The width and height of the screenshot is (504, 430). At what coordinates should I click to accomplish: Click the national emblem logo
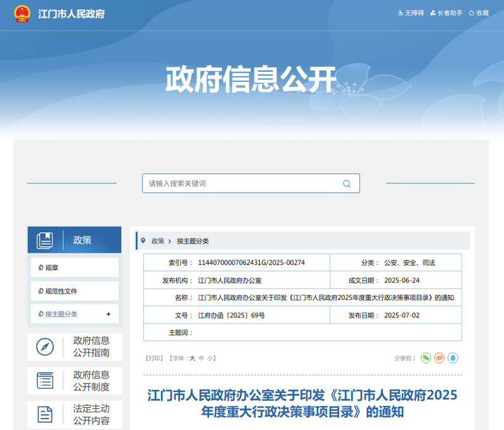pos(22,13)
